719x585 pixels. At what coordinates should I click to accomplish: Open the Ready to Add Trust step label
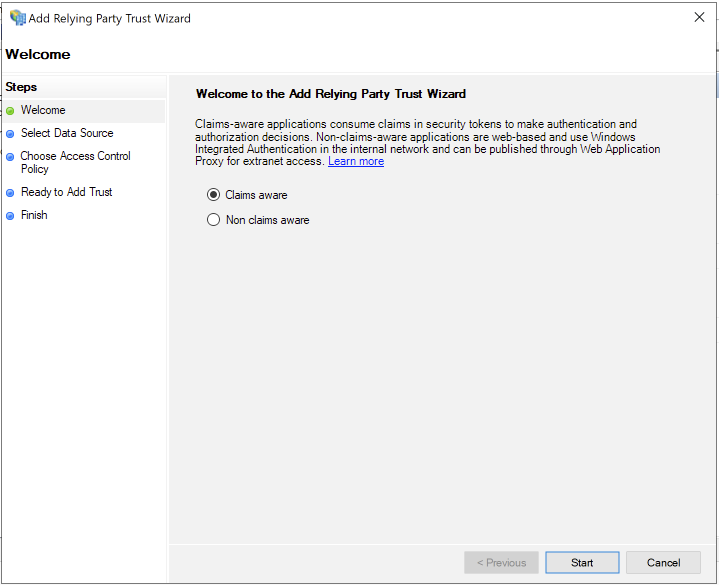tap(66, 192)
